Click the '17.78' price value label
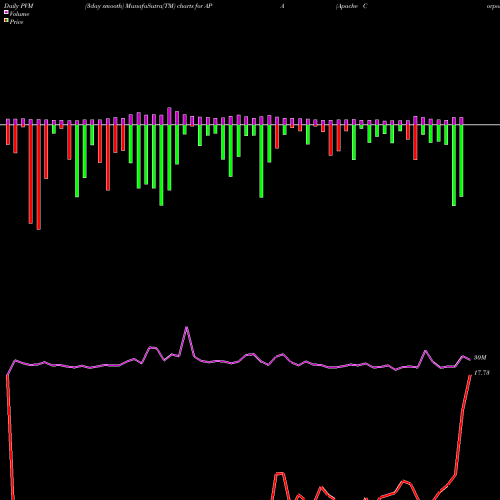 (481, 373)
